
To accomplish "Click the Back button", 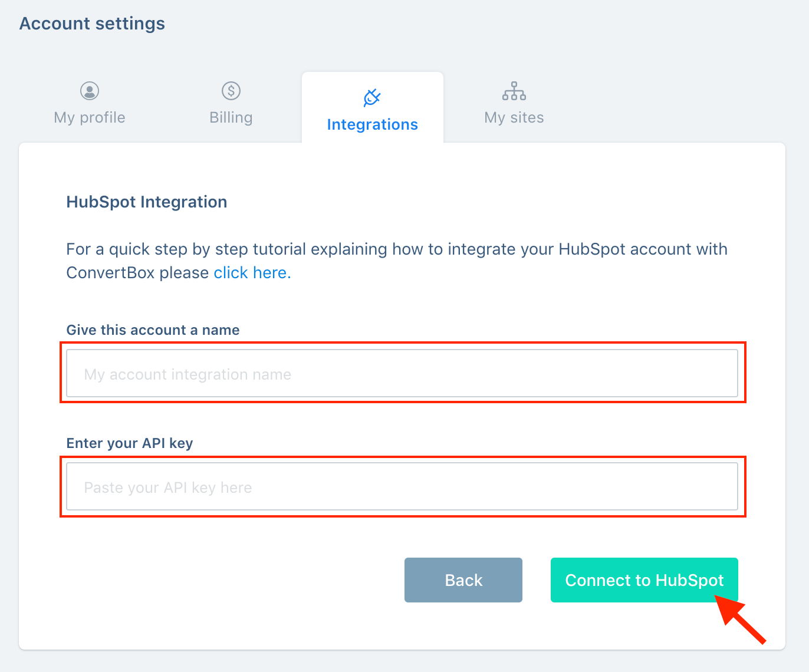I will pos(463,580).
